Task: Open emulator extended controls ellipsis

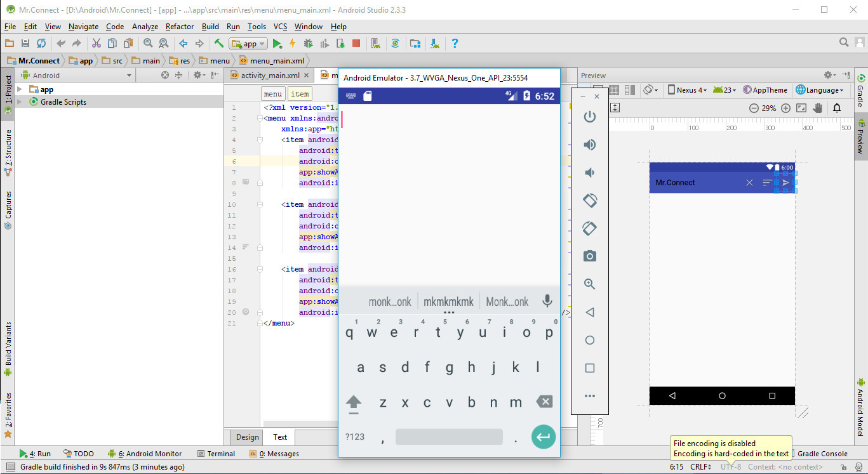Action: click(590, 396)
